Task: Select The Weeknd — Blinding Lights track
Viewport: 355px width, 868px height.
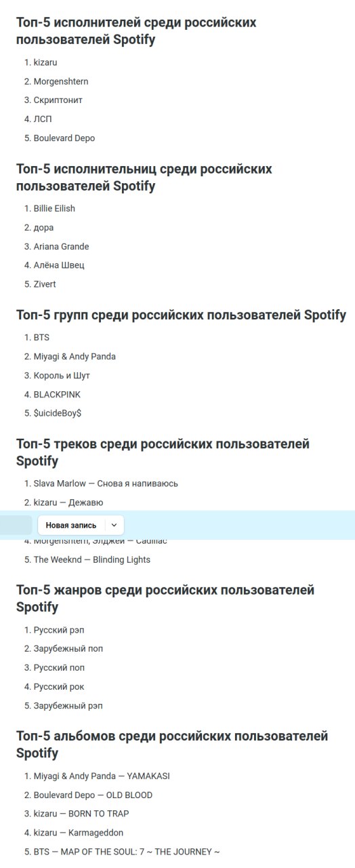Action: coord(92,559)
